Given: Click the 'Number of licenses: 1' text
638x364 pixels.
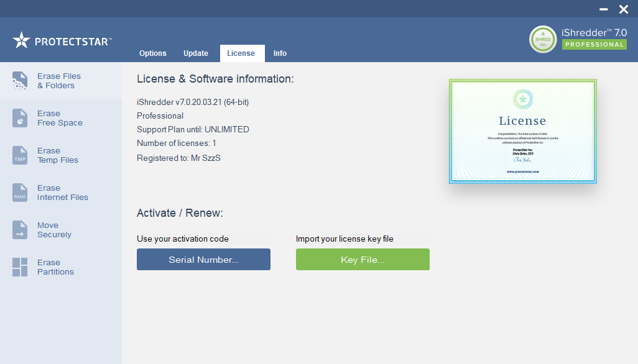Looking at the screenshot, I should pos(176,143).
